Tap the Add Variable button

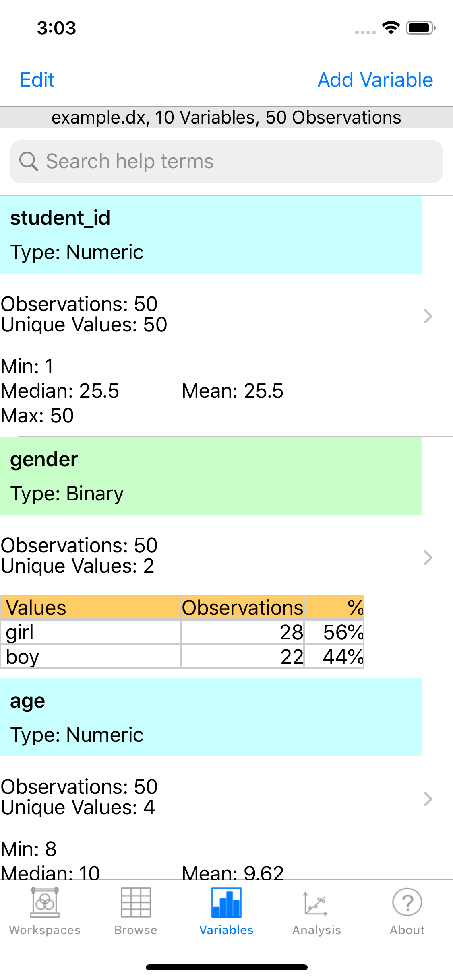tap(375, 80)
